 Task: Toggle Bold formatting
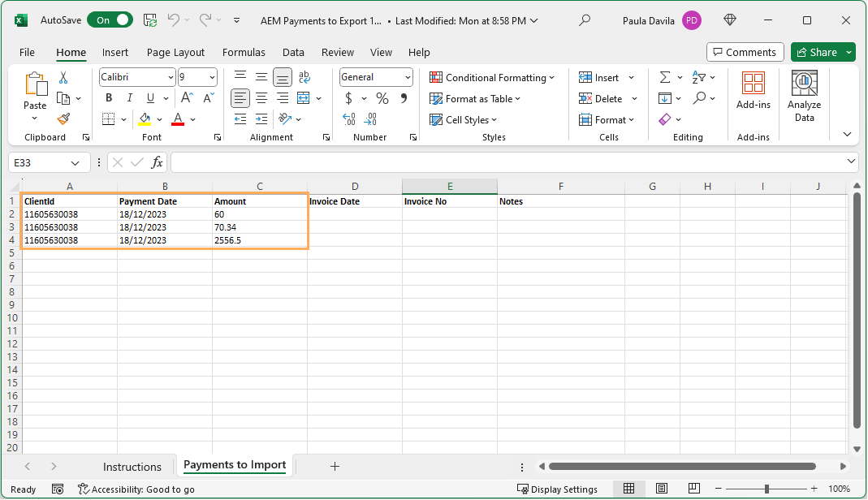(109, 98)
